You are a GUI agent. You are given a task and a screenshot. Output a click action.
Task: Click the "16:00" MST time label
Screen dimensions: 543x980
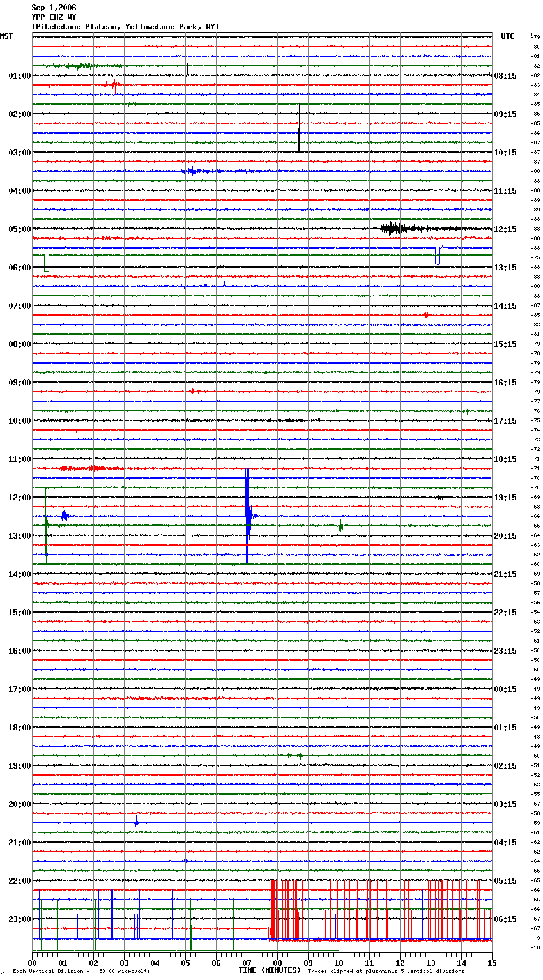click(20, 651)
